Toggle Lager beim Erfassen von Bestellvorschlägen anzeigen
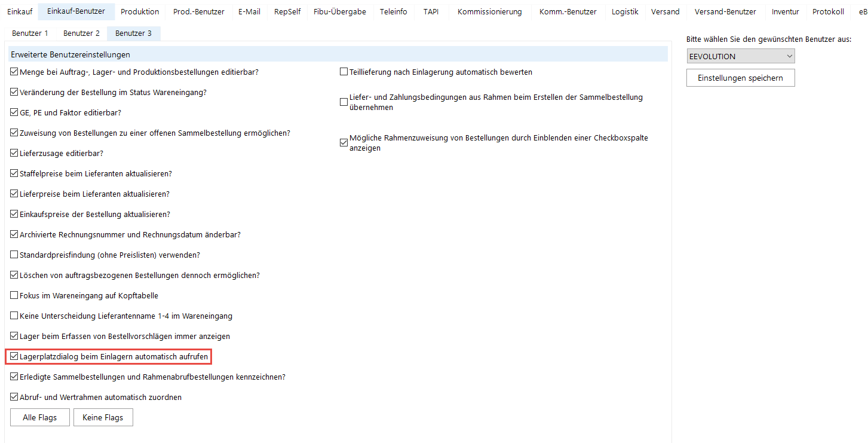The image size is (868, 443). (x=14, y=336)
